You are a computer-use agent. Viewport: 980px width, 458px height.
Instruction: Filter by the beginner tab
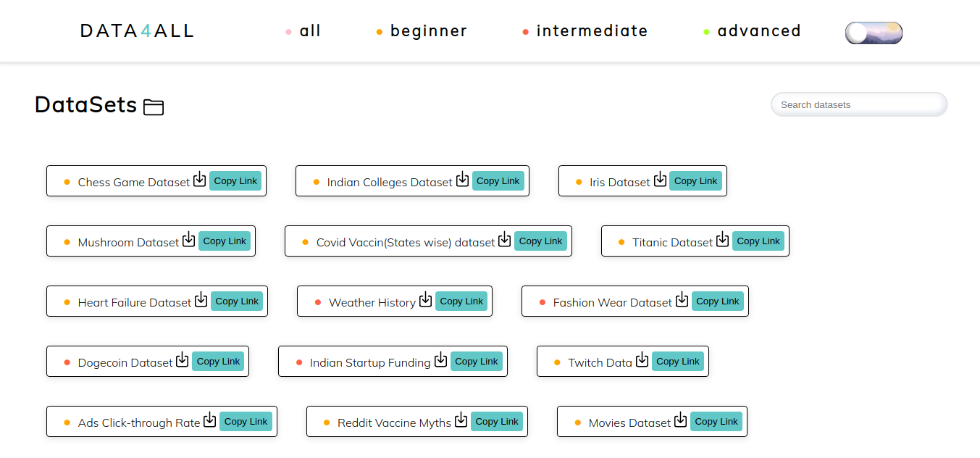pos(428,31)
